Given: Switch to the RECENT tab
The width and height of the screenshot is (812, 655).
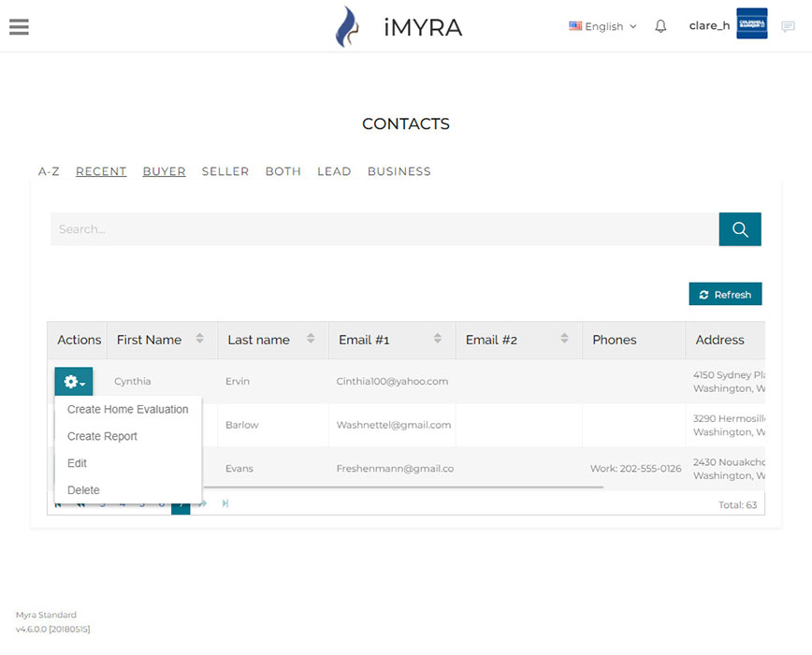Looking at the screenshot, I should coord(101,171).
